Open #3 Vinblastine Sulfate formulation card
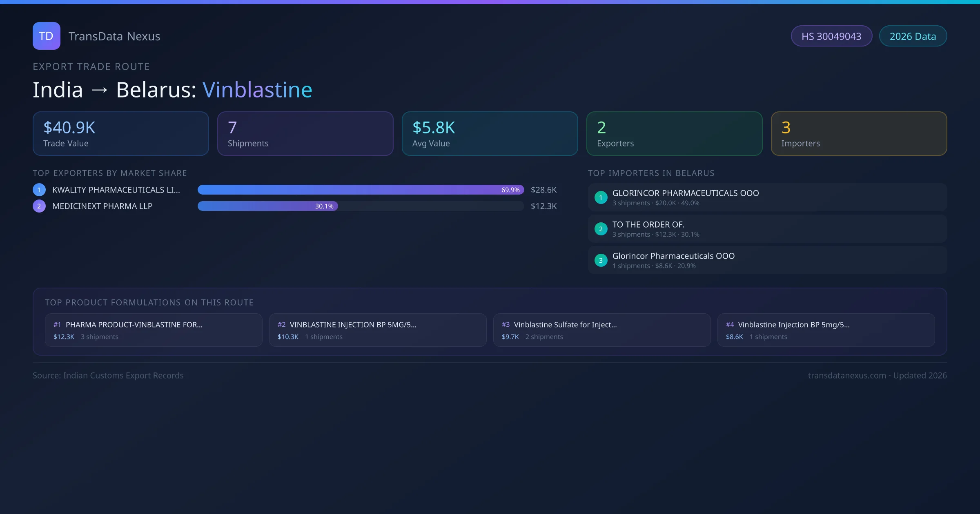 602,330
